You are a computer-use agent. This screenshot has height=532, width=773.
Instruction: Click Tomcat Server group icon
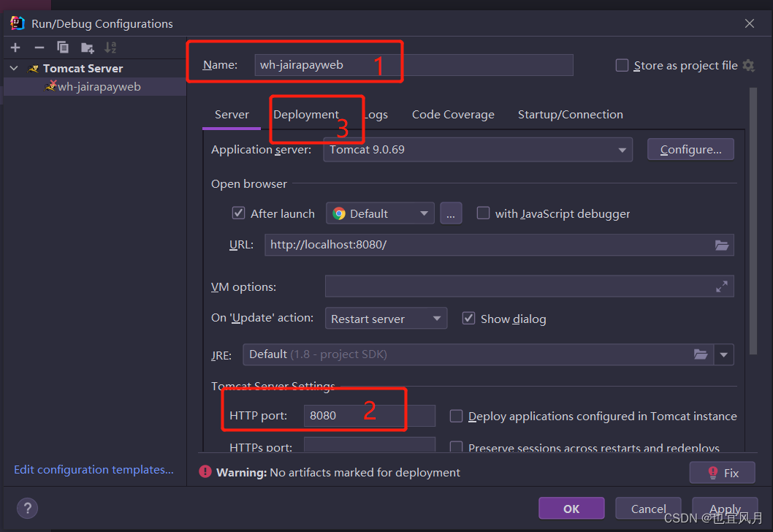[33, 69]
